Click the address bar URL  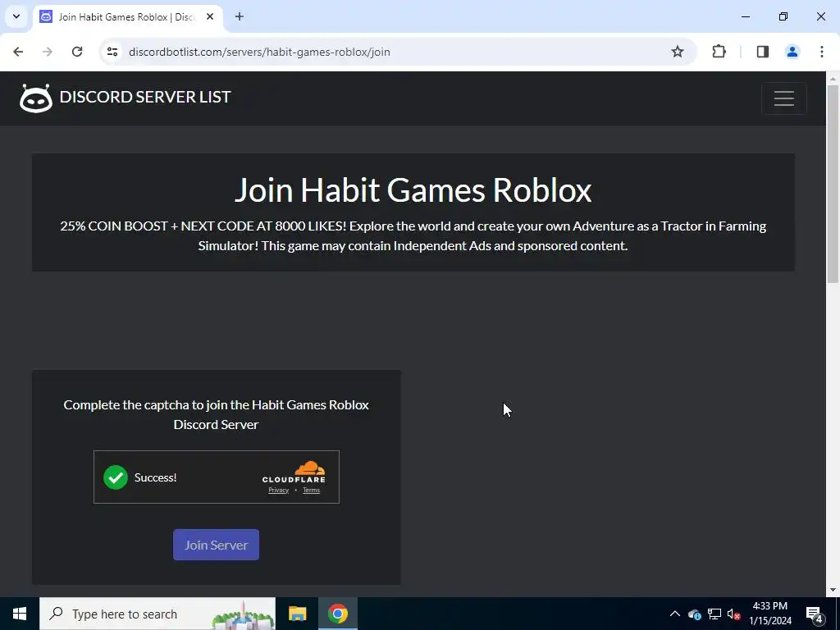click(x=259, y=52)
